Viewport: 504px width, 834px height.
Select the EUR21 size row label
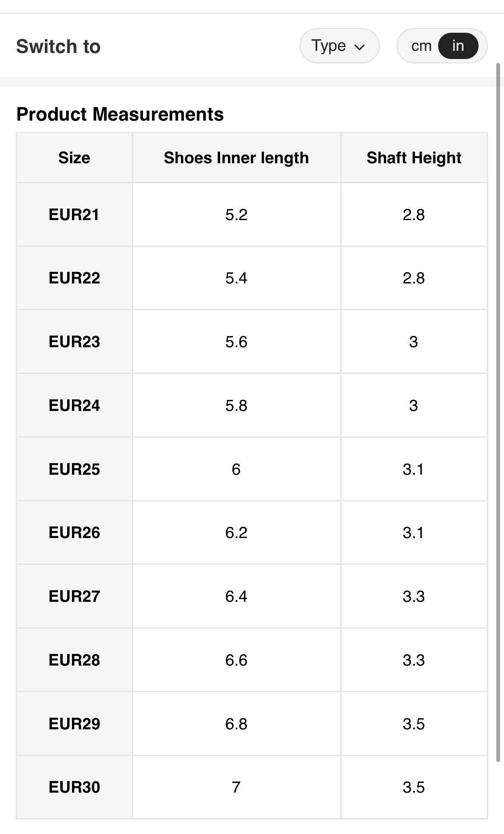coord(74,215)
